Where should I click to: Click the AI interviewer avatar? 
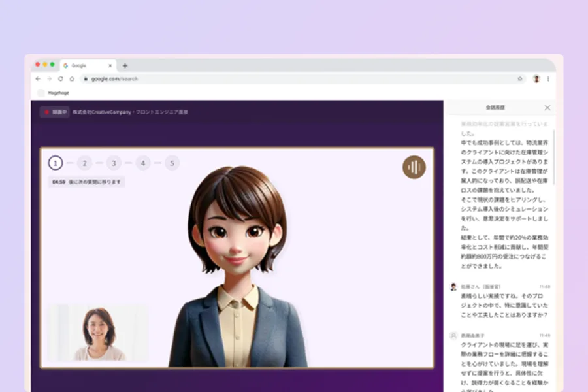[238, 266]
